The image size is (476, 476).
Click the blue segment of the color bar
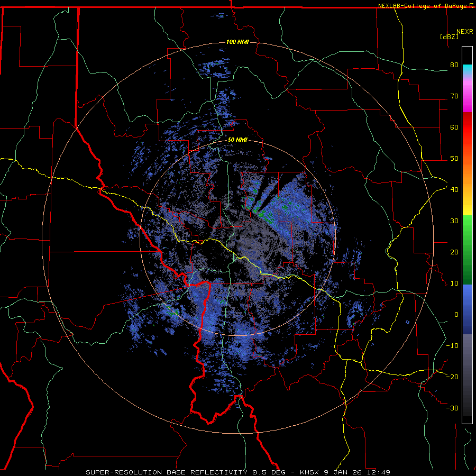click(467, 309)
